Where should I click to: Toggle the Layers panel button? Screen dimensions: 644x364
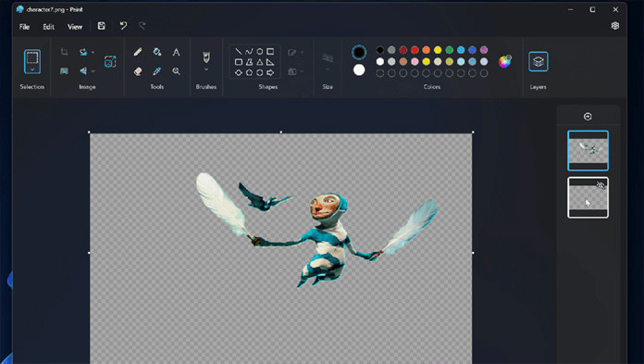click(538, 62)
